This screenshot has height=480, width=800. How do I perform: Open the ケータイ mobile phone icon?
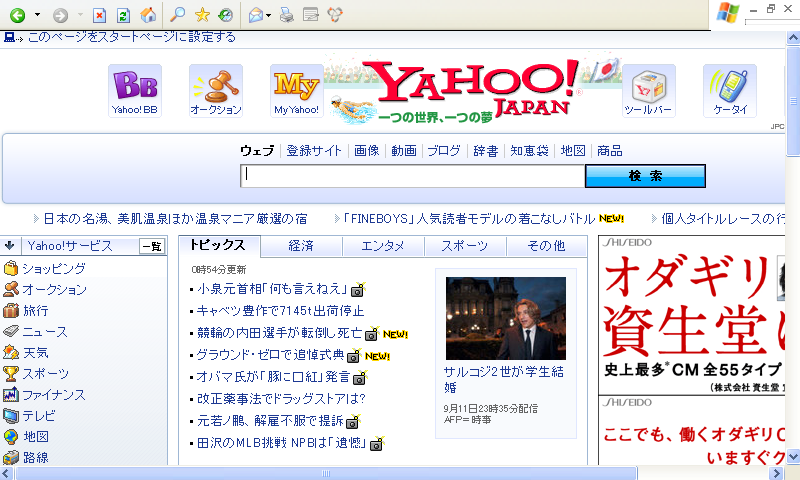click(x=730, y=90)
